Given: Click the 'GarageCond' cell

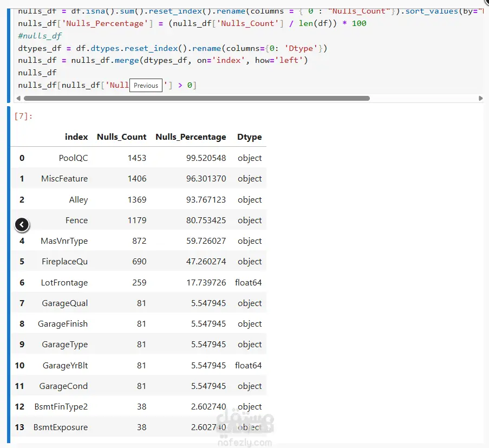Looking at the screenshot, I should pyautogui.click(x=63, y=386).
